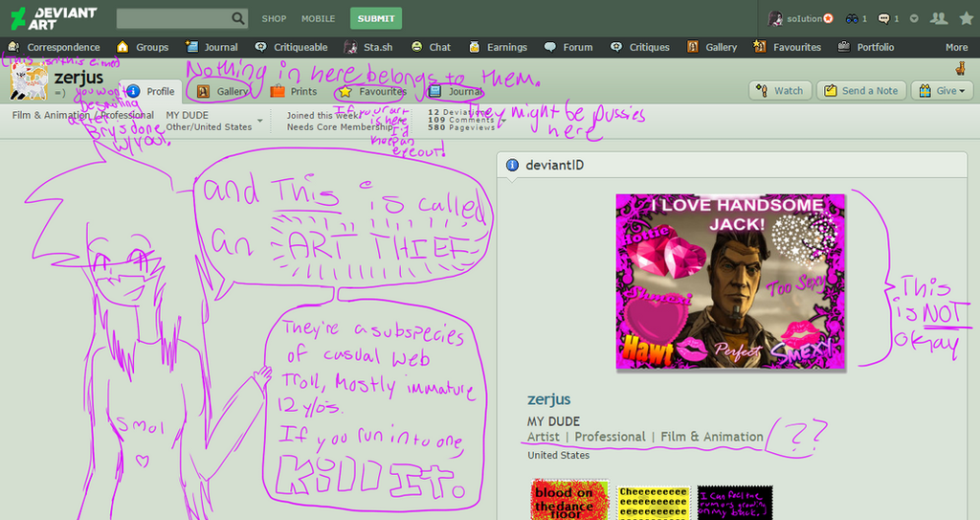Image resolution: width=980 pixels, height=520 pixels.
Task: Click the deviantID info icon
Action: (x=513, y=166)
